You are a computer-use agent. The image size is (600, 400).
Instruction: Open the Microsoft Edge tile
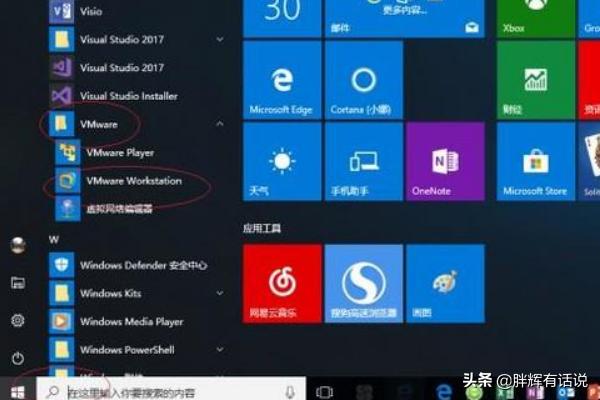click(x=282, y=80)
